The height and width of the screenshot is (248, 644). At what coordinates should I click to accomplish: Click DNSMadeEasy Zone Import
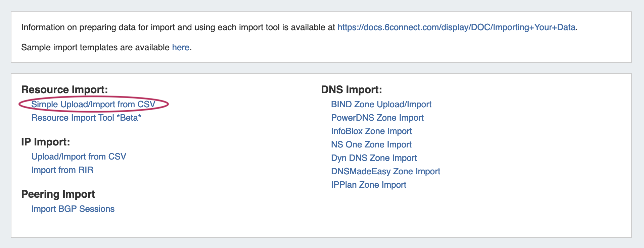coord(385,171)
